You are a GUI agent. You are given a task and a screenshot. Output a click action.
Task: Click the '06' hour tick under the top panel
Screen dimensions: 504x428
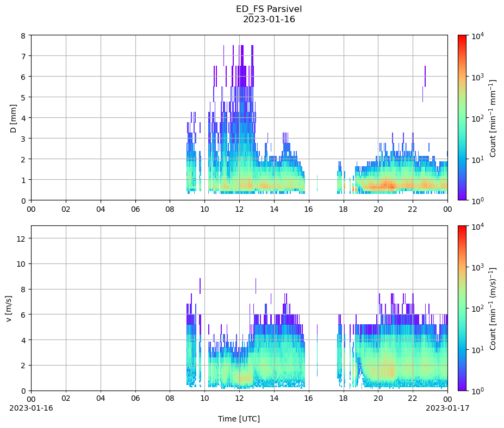[135, 209]
